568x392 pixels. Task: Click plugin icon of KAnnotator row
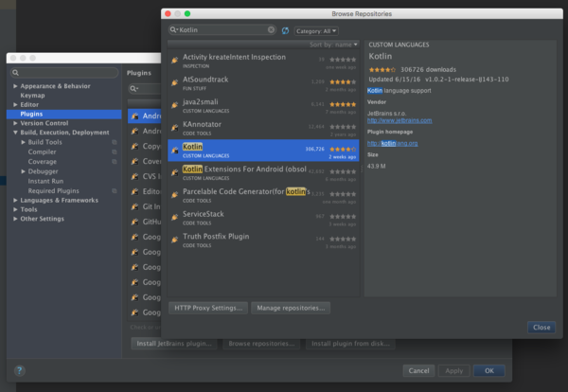174,128
